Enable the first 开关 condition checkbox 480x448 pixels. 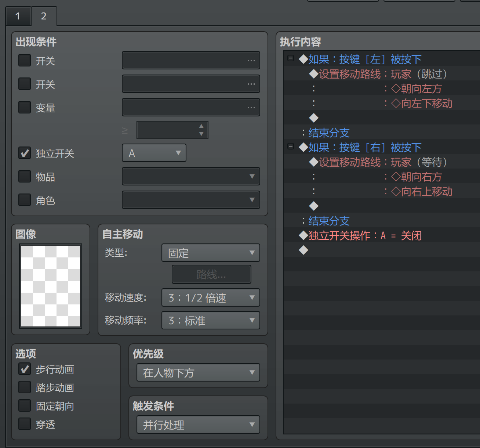(25, 60)
